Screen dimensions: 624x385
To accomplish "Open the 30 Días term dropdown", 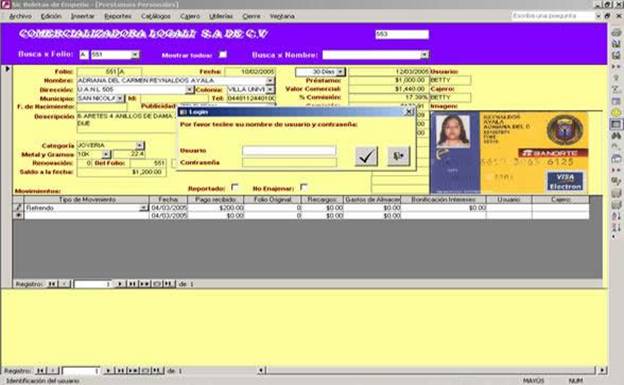I will coord(340,72).
